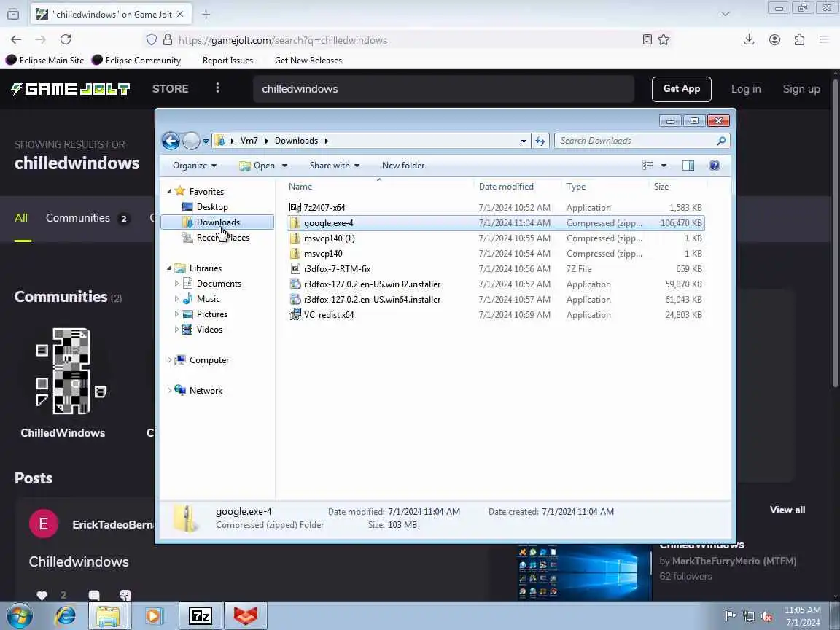Open 7-Zip from the taskbar

201,616
